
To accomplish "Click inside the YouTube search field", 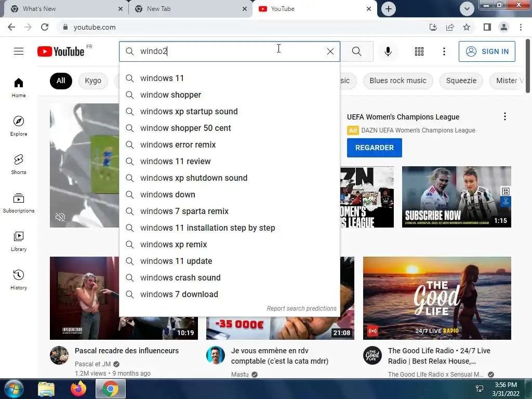I will [x=231, y=51].
